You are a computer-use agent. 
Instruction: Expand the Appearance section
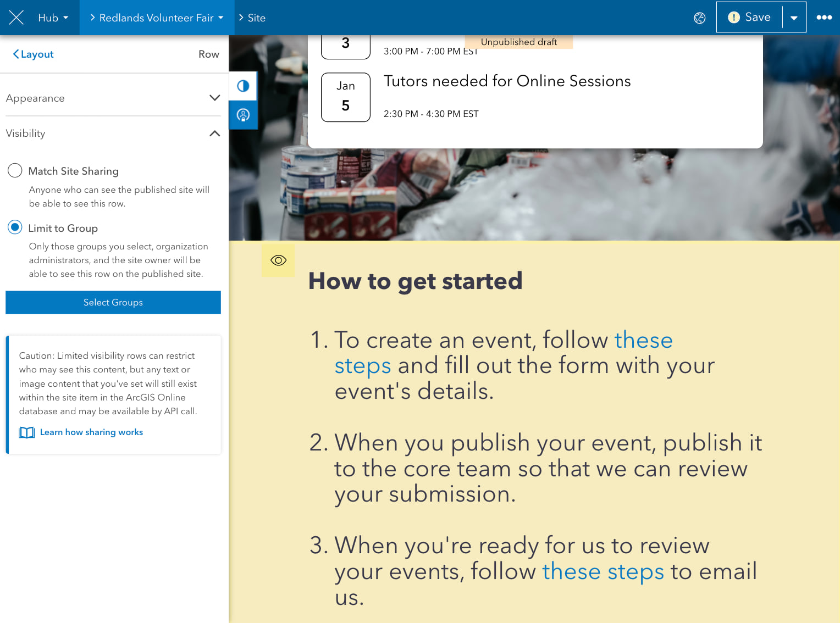(x=214, y=98)
